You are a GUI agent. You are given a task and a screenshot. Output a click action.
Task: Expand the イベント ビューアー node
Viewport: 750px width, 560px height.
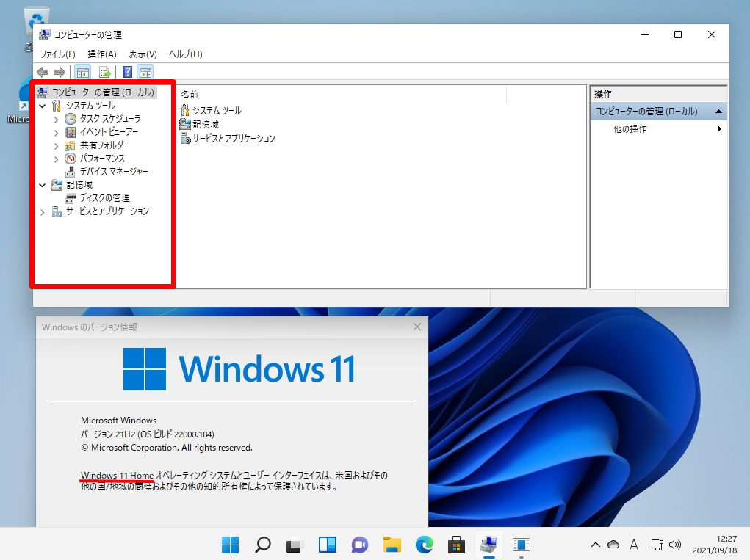(x=56, y=132)
